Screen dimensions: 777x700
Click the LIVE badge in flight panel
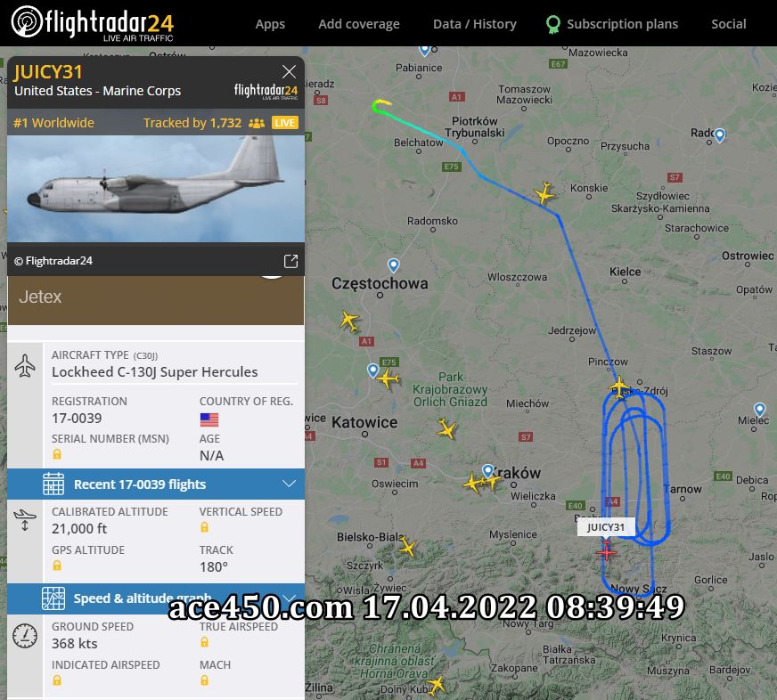coord(285,123)
